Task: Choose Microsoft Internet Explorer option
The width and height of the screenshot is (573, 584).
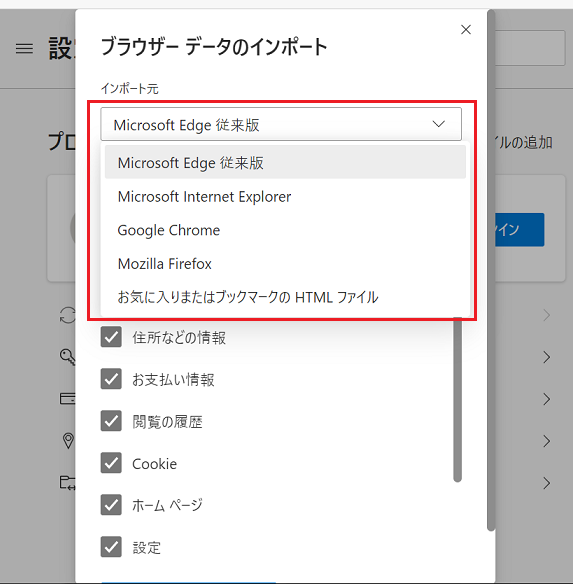Action: [285, 196]
